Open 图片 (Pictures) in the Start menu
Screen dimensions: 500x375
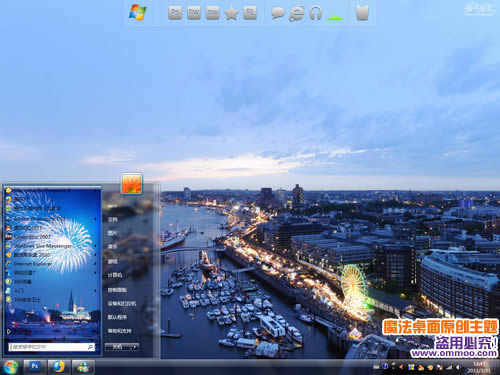coord(113,233)
